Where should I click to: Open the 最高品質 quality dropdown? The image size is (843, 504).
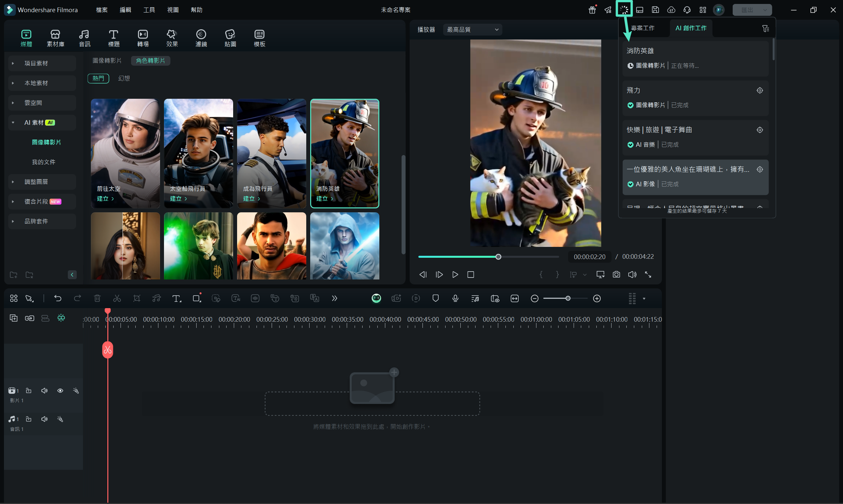(473, 30)
